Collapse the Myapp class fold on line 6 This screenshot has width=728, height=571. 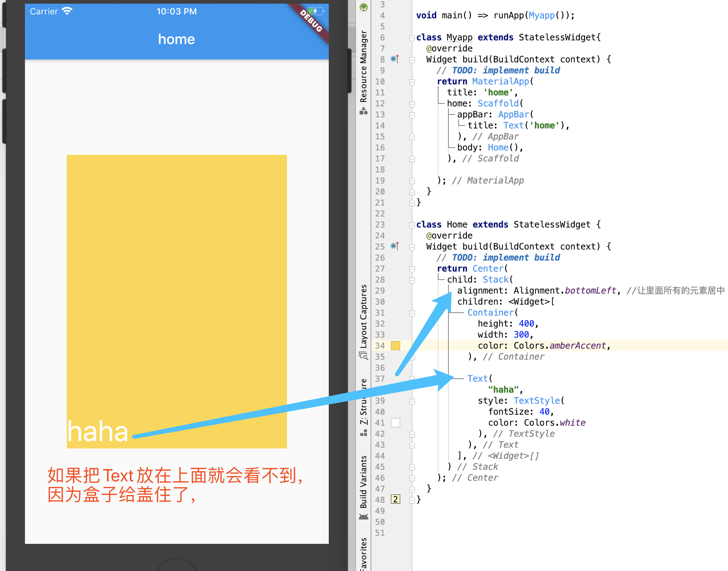pos(412,38)
